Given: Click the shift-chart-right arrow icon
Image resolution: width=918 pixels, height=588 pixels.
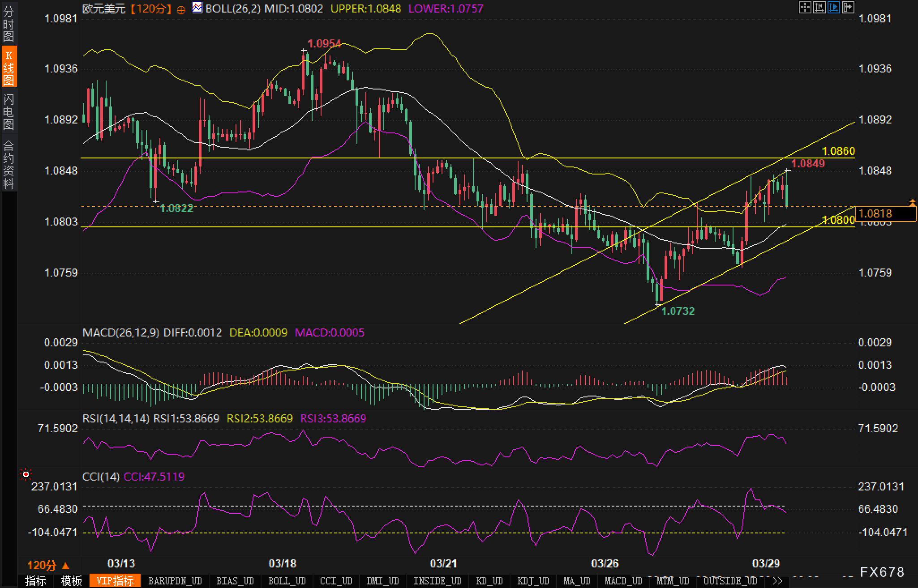Looking at the screenshot, I should pyautogui.click(x=848, y=7).
